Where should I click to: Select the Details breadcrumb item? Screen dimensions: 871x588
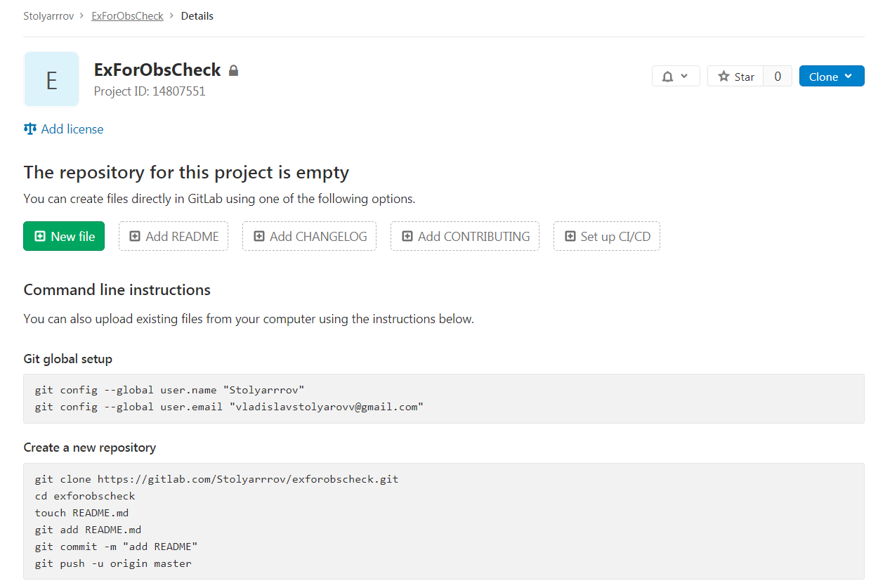click(197, 15)
